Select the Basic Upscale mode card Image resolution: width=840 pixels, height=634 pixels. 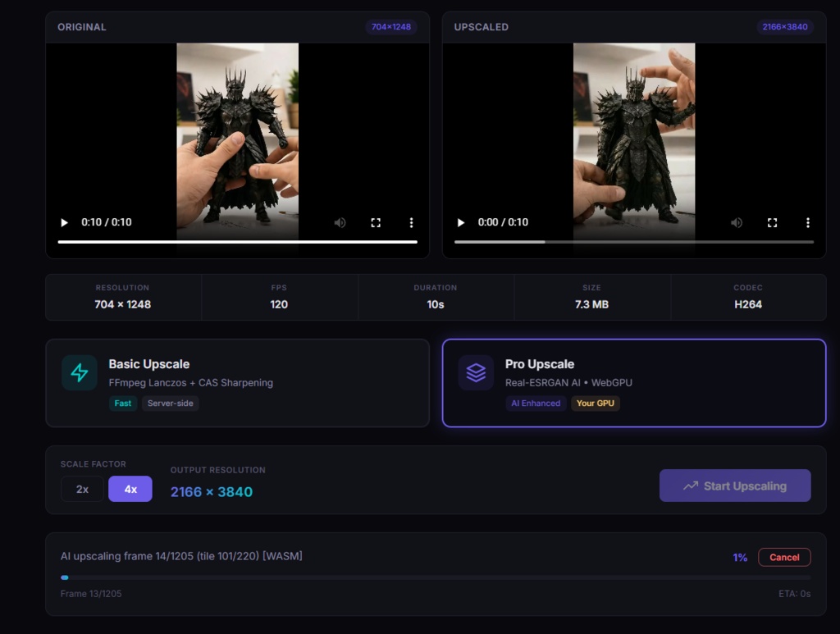click(x=237, y=383)
